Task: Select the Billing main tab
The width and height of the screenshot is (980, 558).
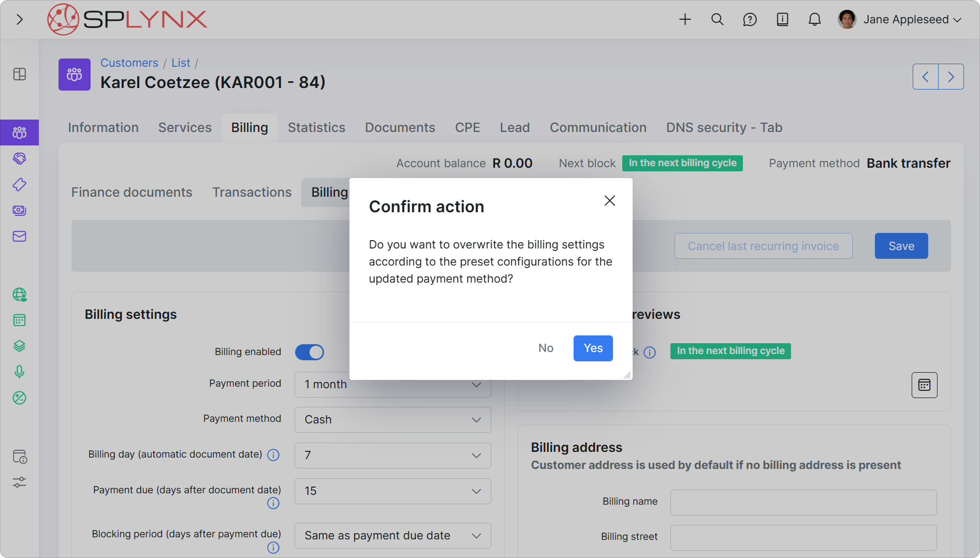Action: pyautogui.click(x=250, y=127)
